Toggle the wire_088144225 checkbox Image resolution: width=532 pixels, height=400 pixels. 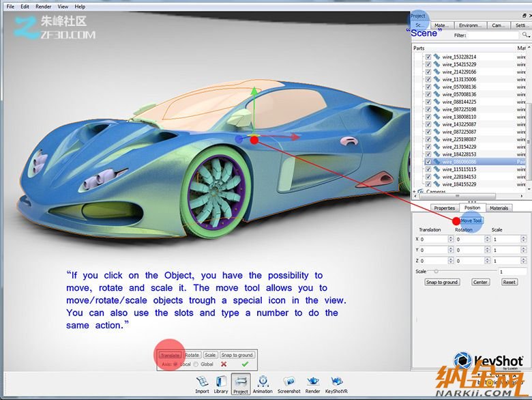[428, 102]
